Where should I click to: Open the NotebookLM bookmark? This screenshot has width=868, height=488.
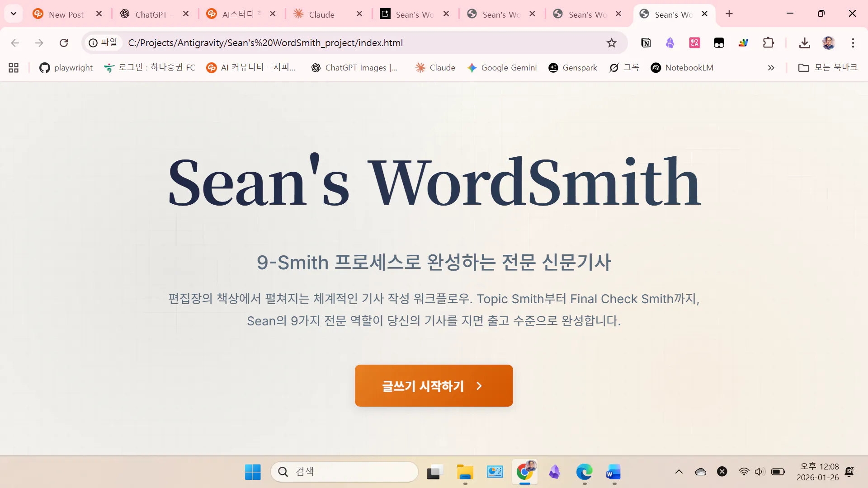click(x=682, y=68)
